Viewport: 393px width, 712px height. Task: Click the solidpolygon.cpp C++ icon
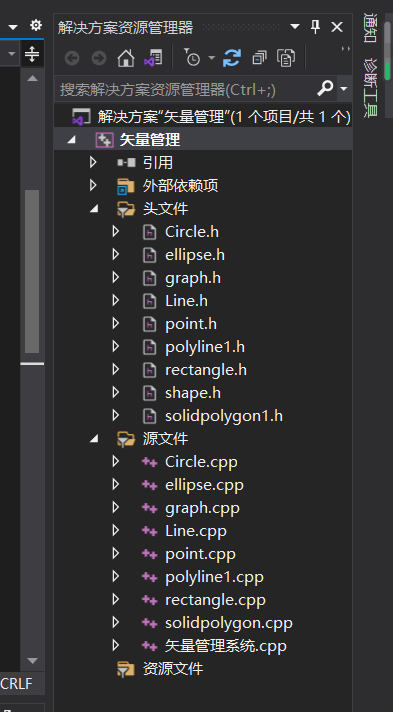[x=149, y=623]
